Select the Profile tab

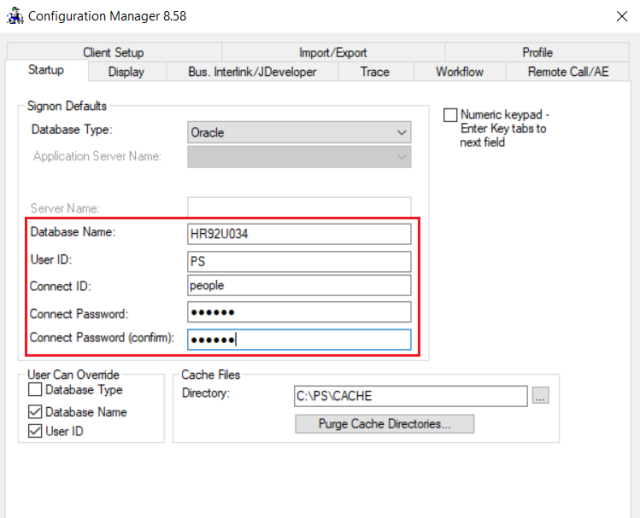(x=537, y=52)
